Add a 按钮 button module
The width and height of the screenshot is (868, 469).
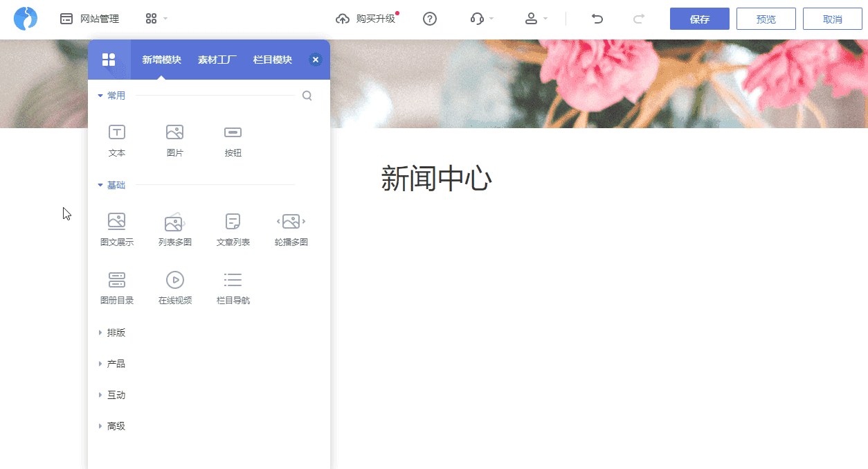[x=233, y=141]
